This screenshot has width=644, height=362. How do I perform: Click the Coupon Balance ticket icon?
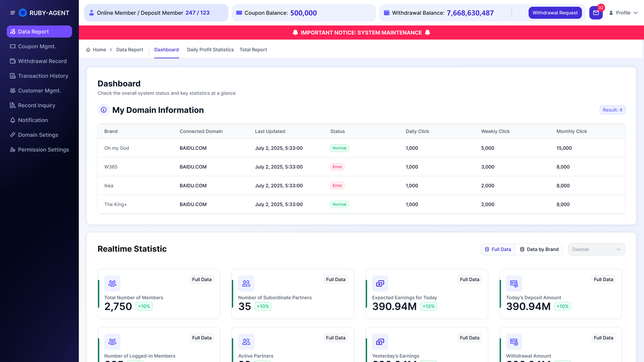239,13
